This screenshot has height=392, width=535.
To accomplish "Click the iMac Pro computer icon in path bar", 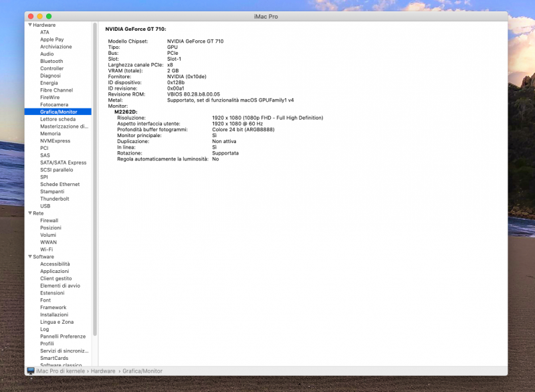I will point(31,371).
